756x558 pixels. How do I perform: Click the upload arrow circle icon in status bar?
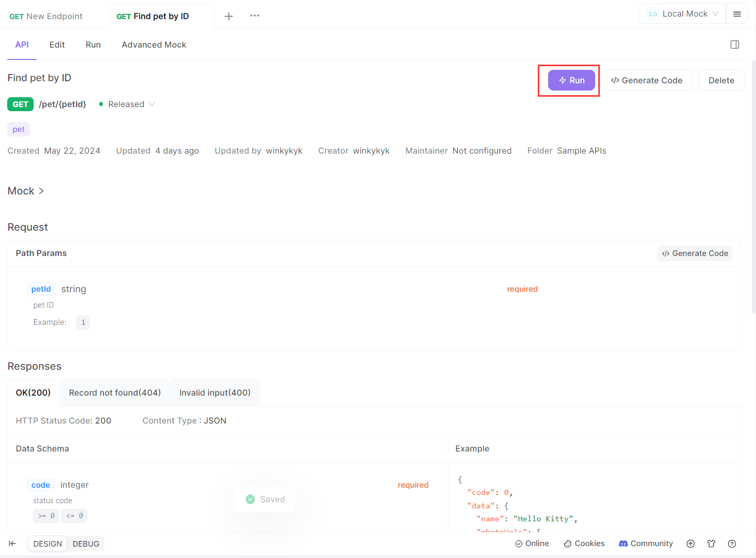690,544
